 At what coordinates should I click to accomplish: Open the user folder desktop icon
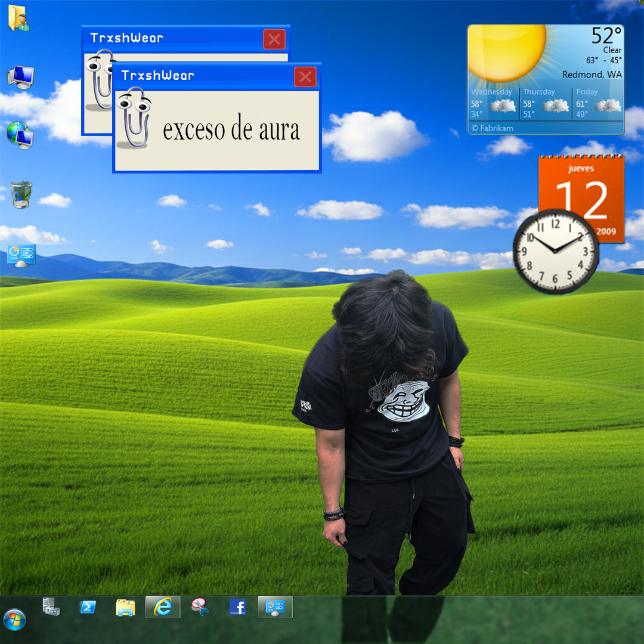click(18, 18)
